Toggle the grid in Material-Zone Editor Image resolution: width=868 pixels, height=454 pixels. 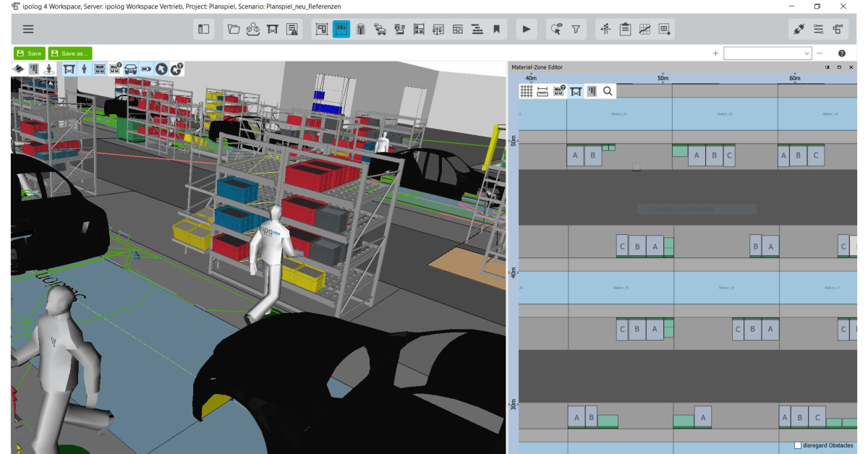tap(527, 91)
